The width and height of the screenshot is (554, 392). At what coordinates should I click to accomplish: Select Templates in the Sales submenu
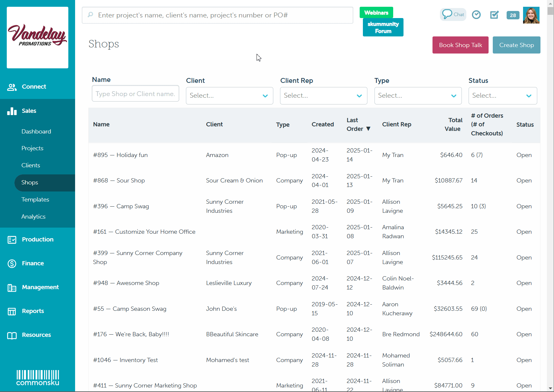pyautogui.click(x=35, y=200)
